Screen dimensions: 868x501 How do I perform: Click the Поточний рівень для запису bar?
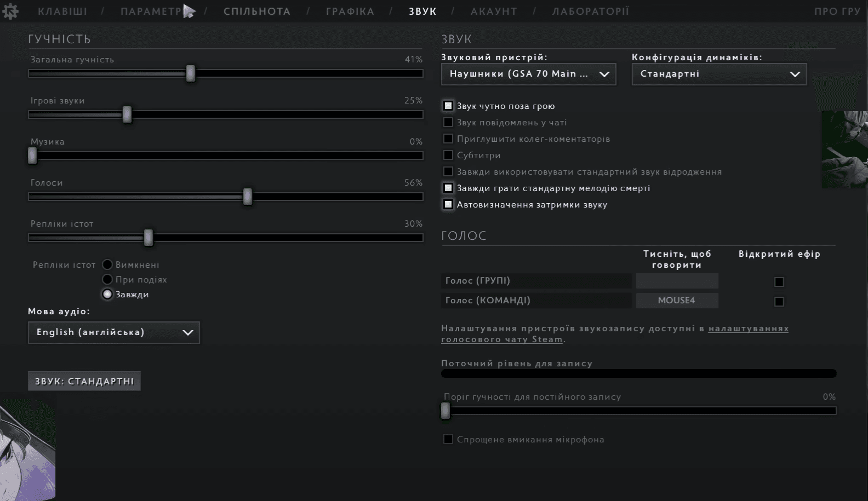639,373
